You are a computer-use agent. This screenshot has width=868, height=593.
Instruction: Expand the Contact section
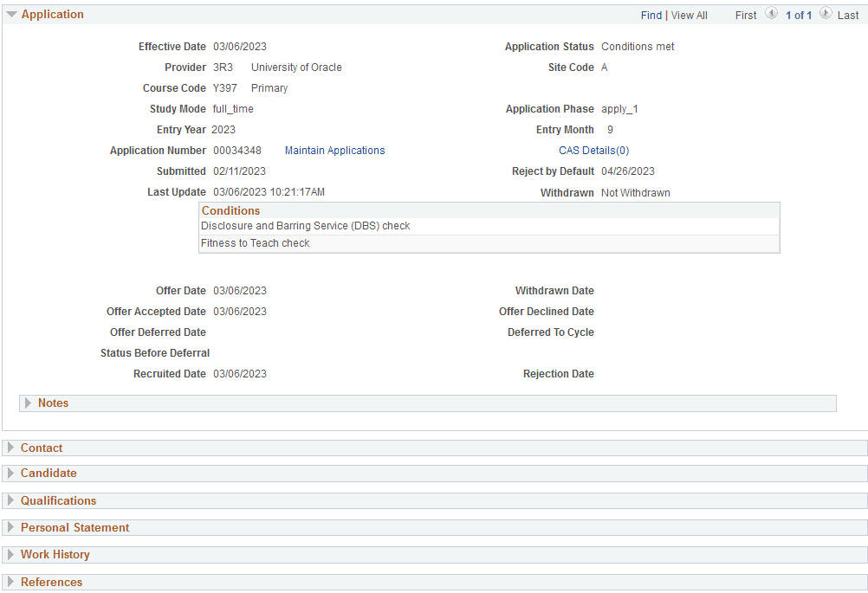click(10, 448)
